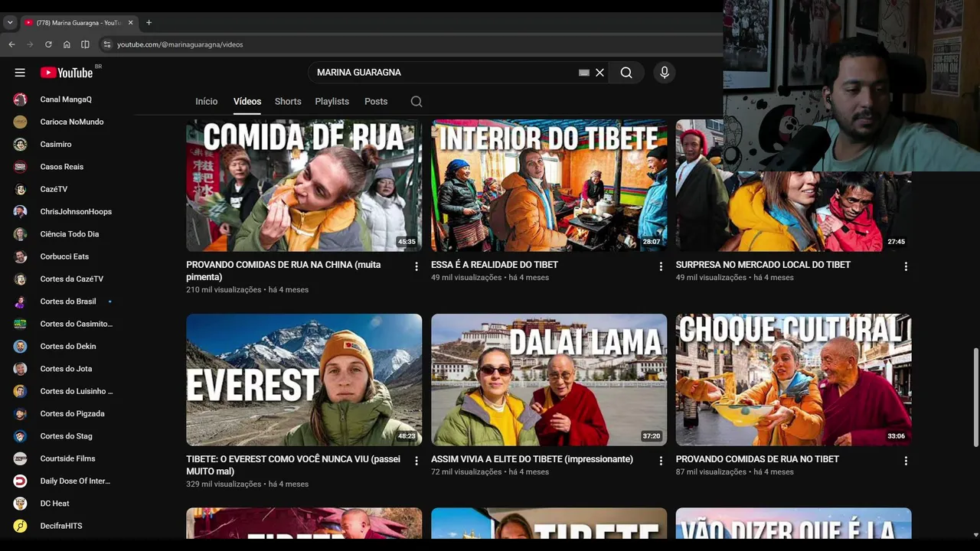Go back with the browser back arrow
This screenshot has width=980, height=551.
click(11, 44)
